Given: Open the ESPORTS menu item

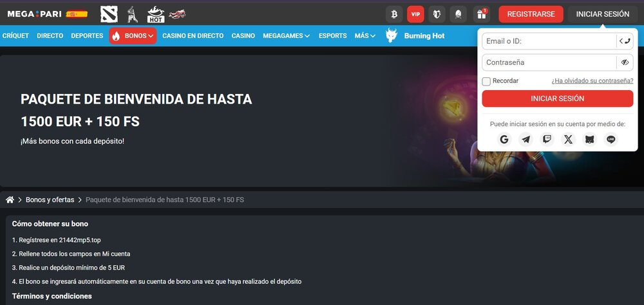Looking at the screenshot, I should pyautogui.click(x=333, y=36).
